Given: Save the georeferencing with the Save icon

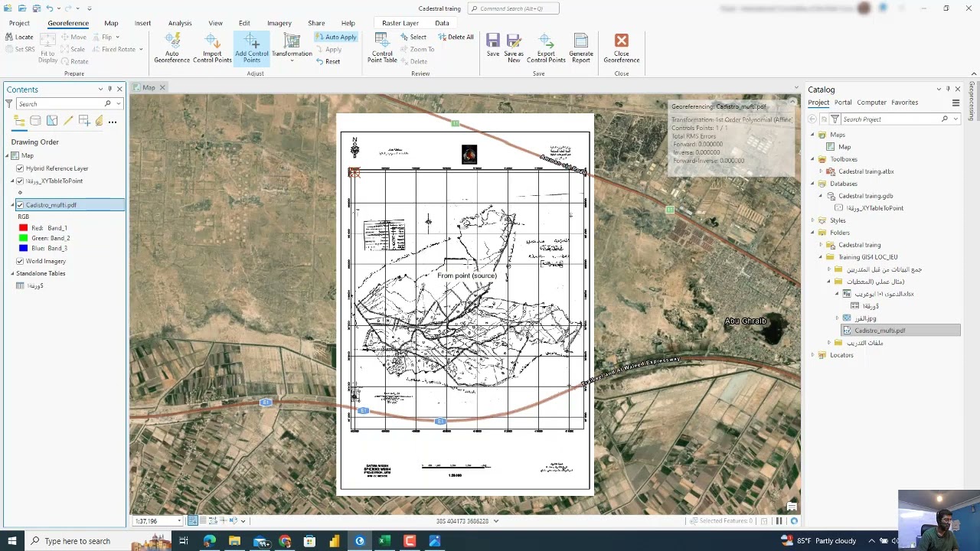Looking at the screenshot, I should pyautogui.click(x=493, y=45).
